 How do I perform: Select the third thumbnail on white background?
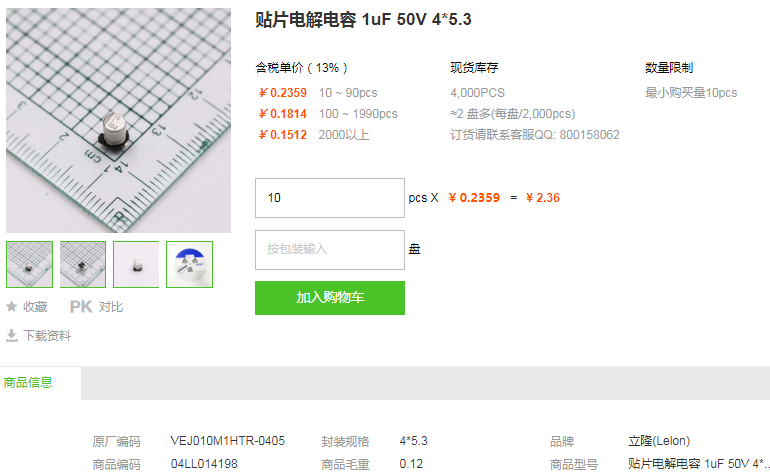136,264
